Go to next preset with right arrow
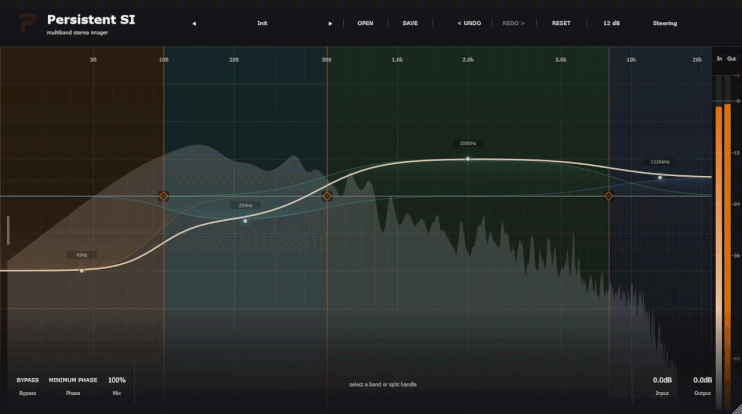 (330, 24)
